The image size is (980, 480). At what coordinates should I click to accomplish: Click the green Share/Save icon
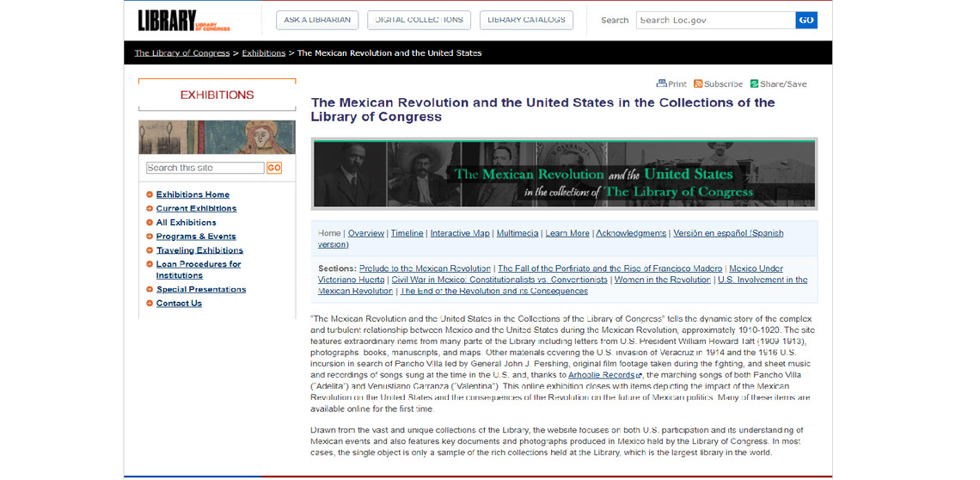755,83
